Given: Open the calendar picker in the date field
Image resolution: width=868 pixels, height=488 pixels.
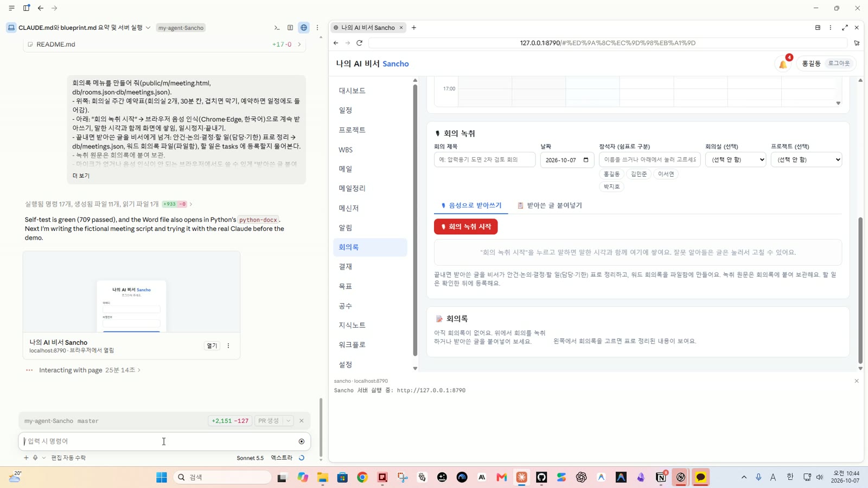Looking at the screenshot, I should pyautogui.click(x=586, y=160).
